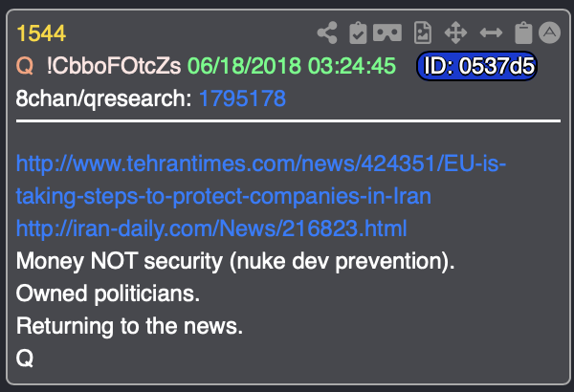Viewport: 574px width, 392px height.
Task: Click the circular up-arrow icon
Action: point(549,33)
